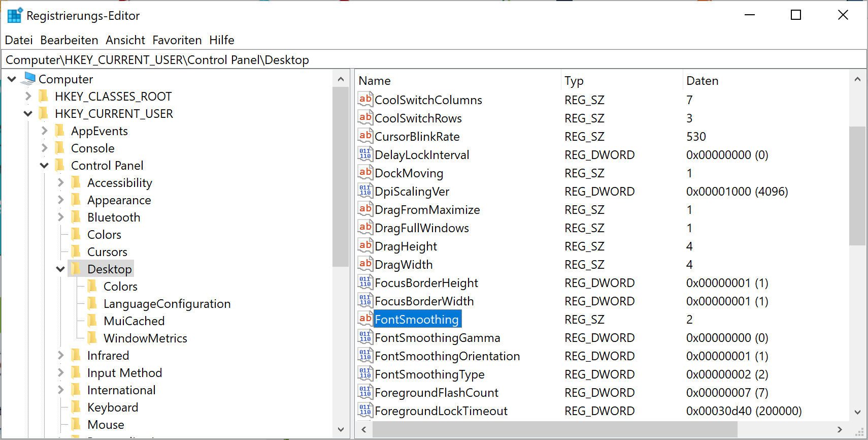Click the value list scroll right arrow
This screenshot has height=440, width=868.
[x=840, y=430]
